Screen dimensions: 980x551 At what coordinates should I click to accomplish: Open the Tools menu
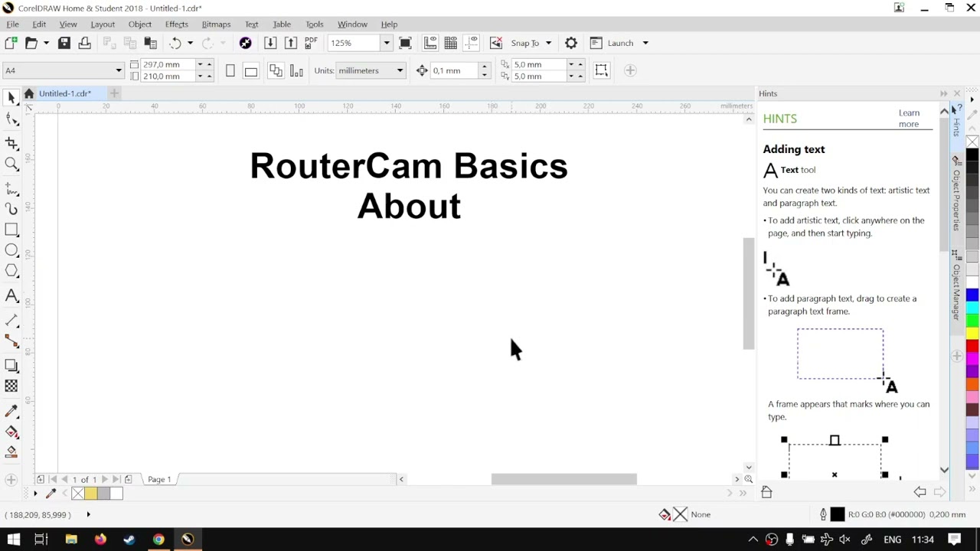pyautogui.click(x=315, y=24)
